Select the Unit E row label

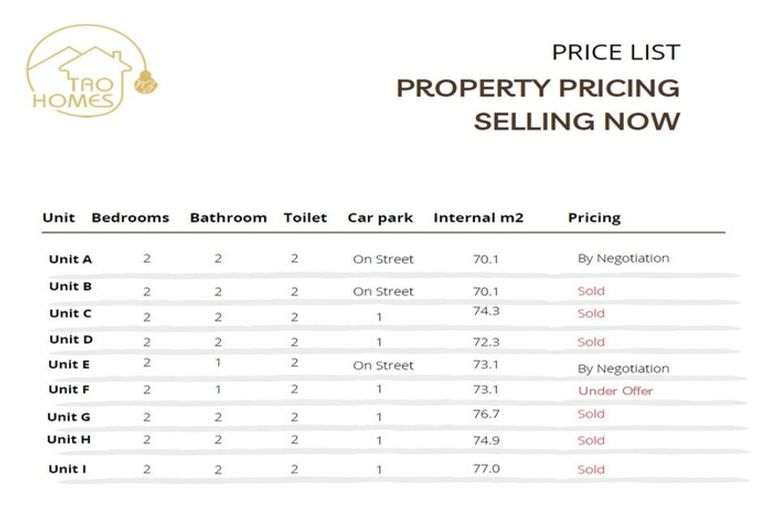point(69,365)
